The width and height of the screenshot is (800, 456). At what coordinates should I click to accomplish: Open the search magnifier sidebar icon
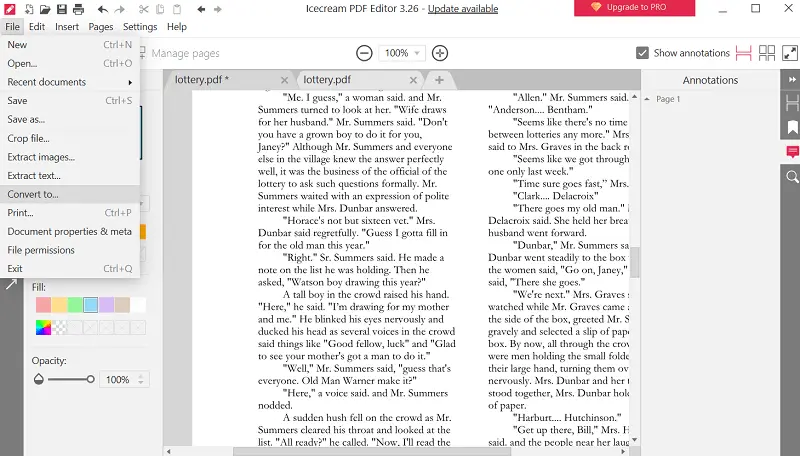tap(792, 176)
